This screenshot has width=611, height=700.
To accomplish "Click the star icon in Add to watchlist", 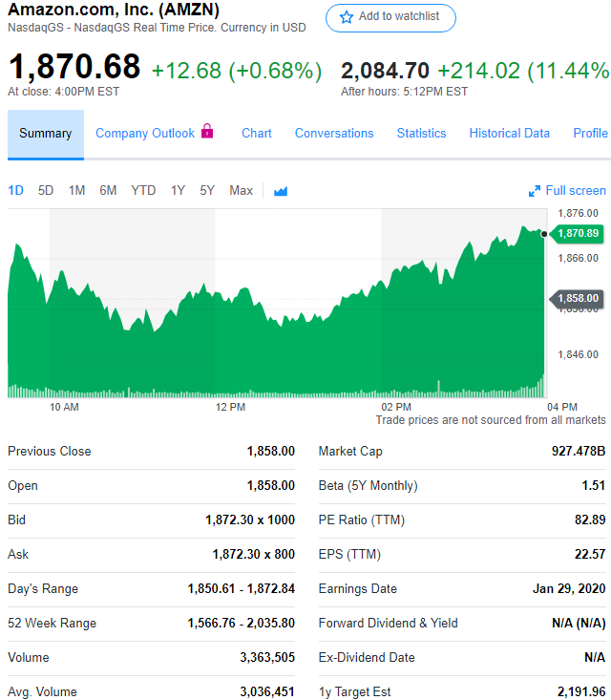I will click(x=347, y=17).
